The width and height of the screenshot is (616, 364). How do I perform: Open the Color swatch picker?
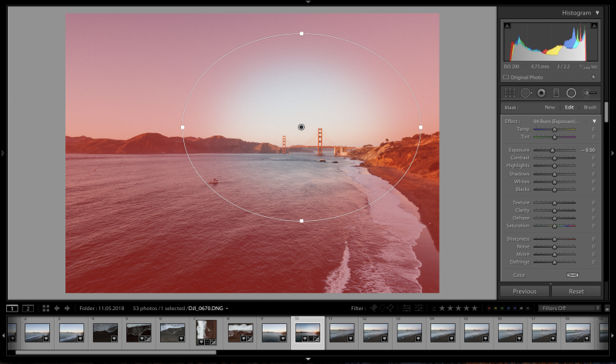click(x=572, y=276)
